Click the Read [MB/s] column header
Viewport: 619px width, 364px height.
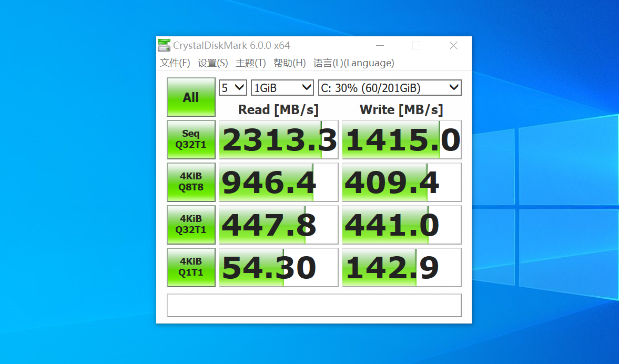click(x=278, y=110)
